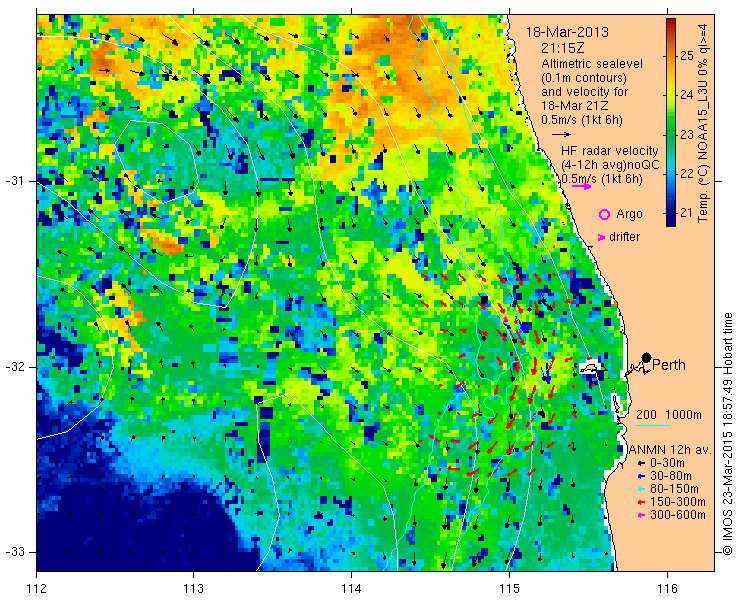Click the 'Argo' legend label
The image size is (740, 600).
point(629,214)
